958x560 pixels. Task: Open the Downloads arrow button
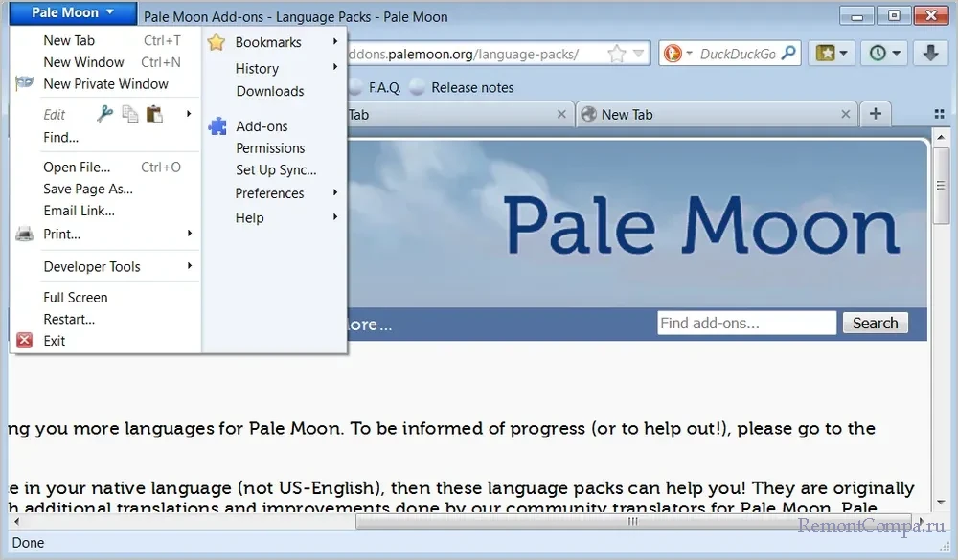point(930,54)
